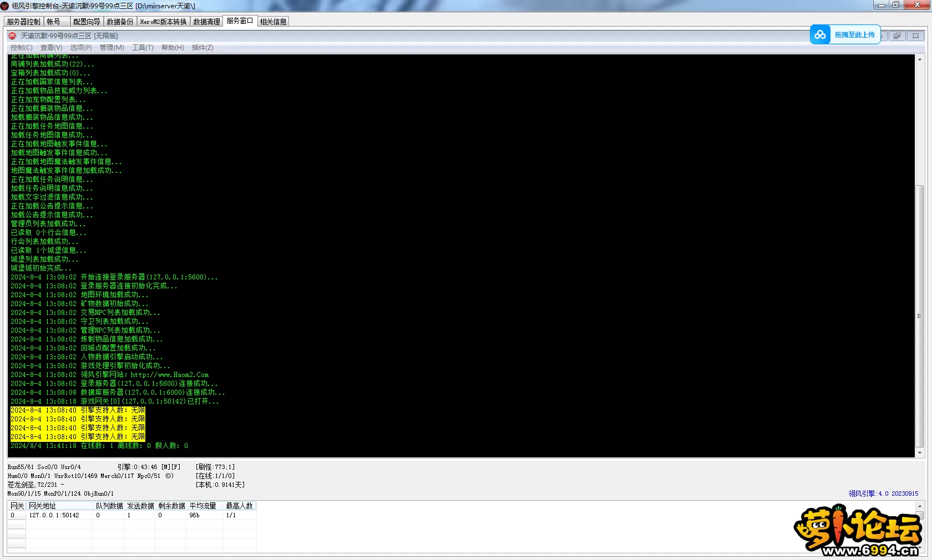Viewport: 932px width, 560px height.
Task: Click the 城堡城初始完成 log line
Action: [41, 268]
